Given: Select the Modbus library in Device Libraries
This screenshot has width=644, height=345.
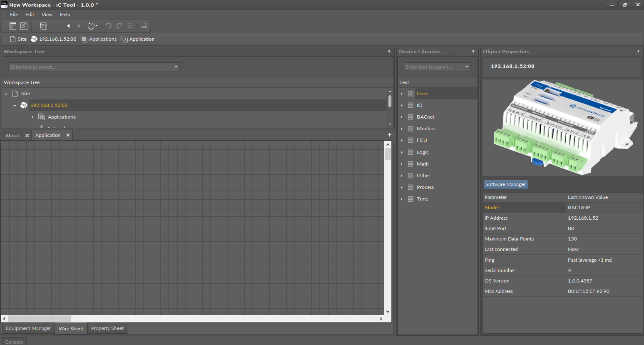Looking at the screenshot, I should coord(426,129).
